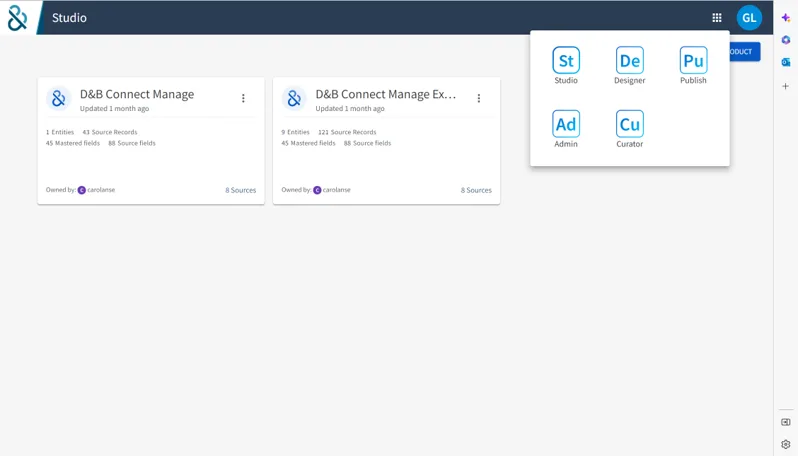This screenshot has height=456, width=798.
Task: Open the D&B Connect Manage Ex... product title
Action: pos(386,94)
